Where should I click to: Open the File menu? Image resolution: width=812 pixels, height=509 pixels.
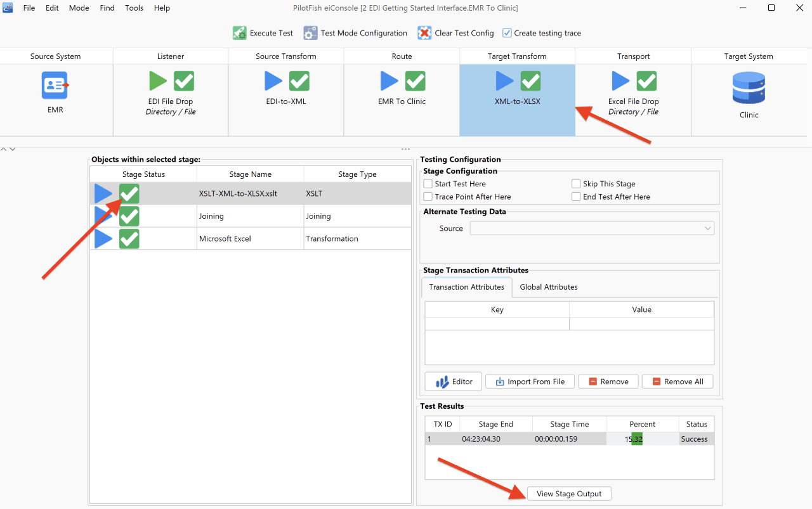(29, 8)
